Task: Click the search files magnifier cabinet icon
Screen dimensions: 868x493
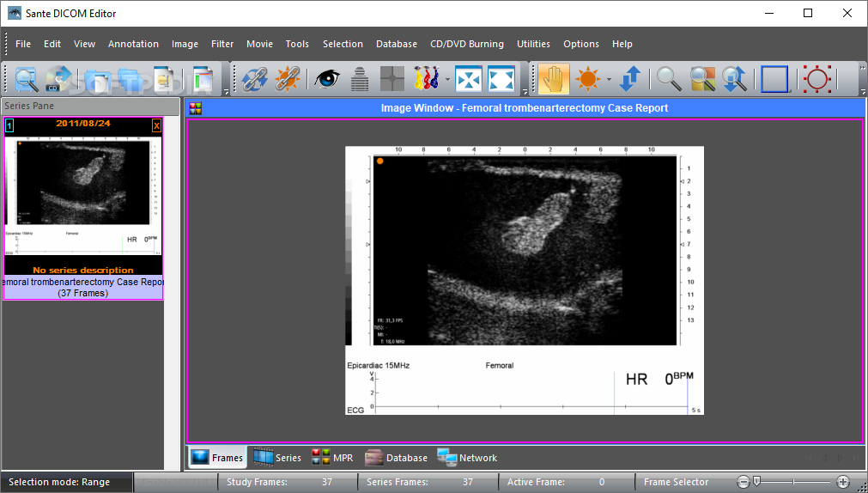Action: [x=26, y=79]
